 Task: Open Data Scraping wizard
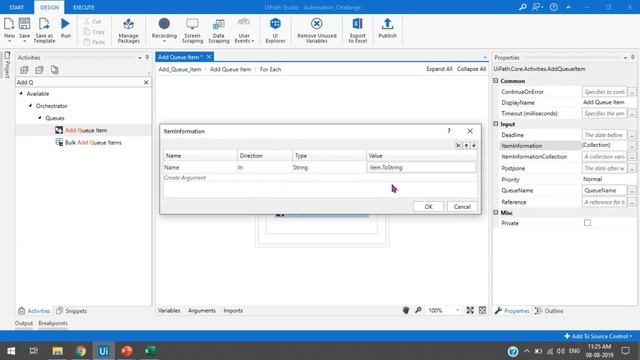[x=219, y=30]
